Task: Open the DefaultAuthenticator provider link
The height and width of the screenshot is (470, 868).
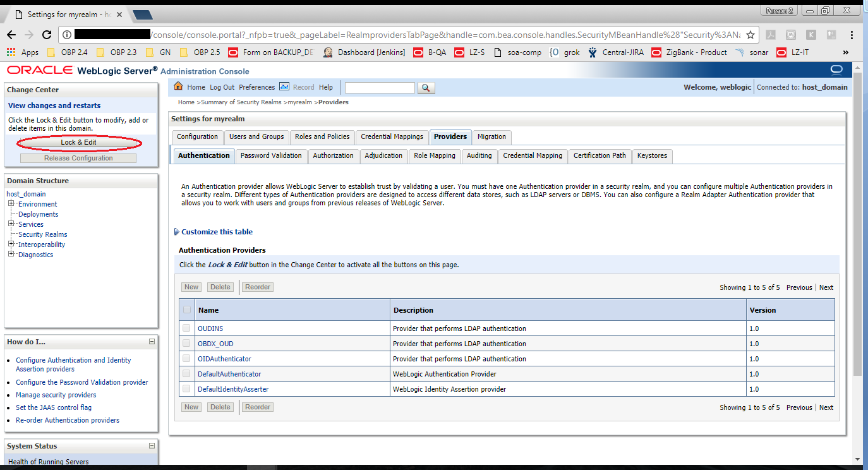Action: coord(229,374)
